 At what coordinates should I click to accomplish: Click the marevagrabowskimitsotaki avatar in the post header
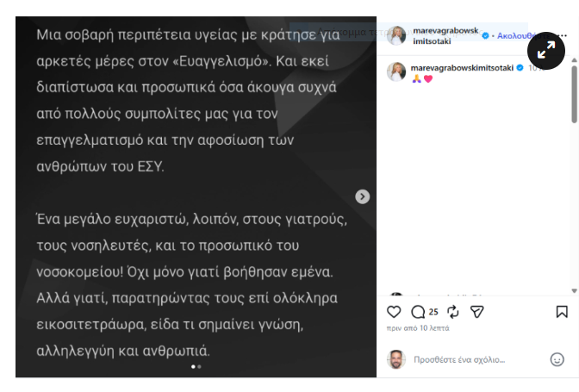pos(396,35)
